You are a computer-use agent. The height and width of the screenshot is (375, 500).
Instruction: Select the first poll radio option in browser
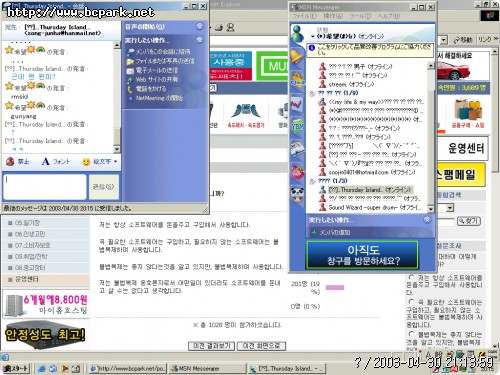pos(411,277)
